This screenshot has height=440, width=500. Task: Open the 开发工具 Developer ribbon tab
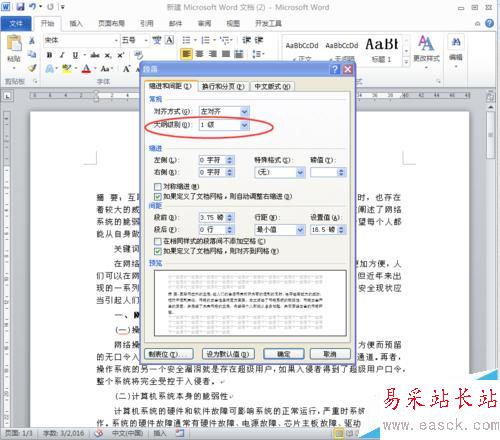tap(268, 23)
